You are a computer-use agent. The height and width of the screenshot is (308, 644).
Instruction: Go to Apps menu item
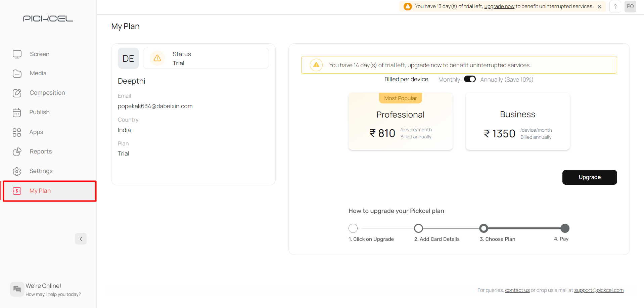point(36,132)
